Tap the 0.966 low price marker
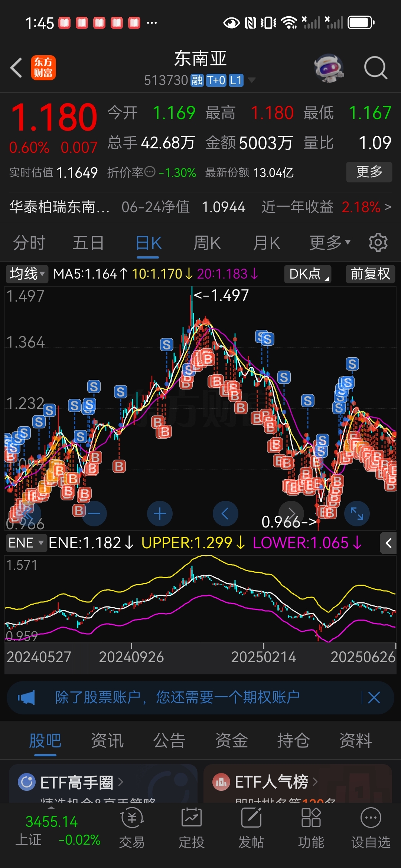This screenshot has height=868, width=401. tap(289, 522)
